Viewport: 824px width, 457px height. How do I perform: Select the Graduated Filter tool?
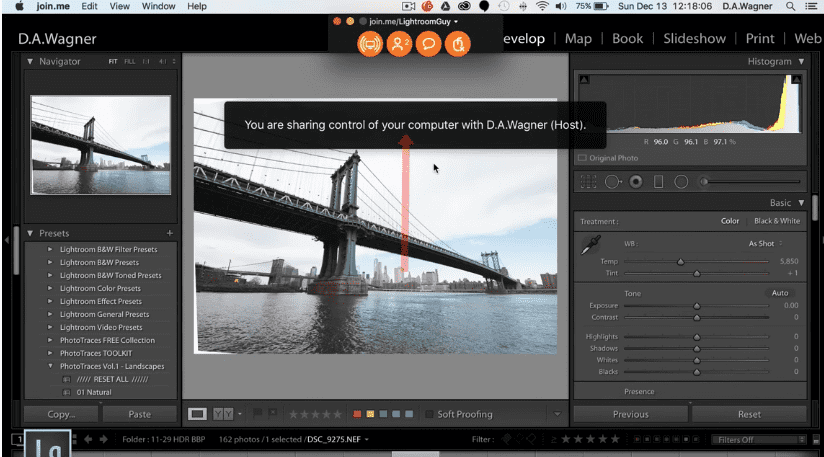coord(658,181)
